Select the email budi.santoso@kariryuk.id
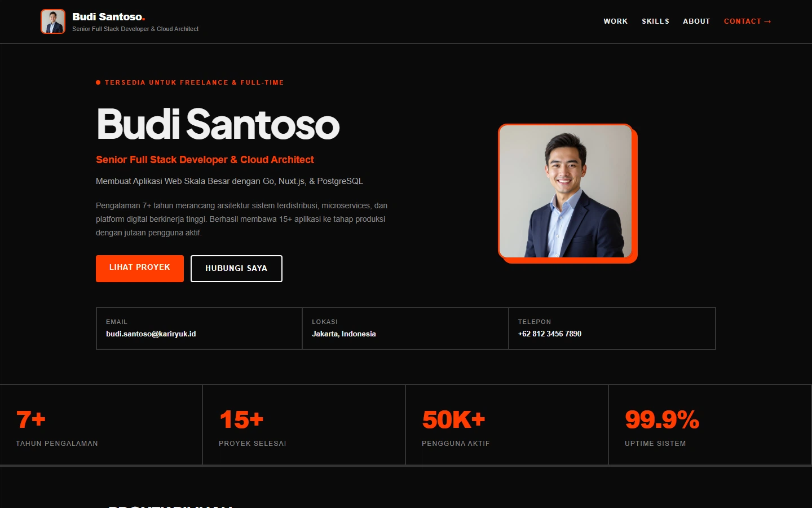This screenshot has width=812, height=508. (x=151, y=334)
